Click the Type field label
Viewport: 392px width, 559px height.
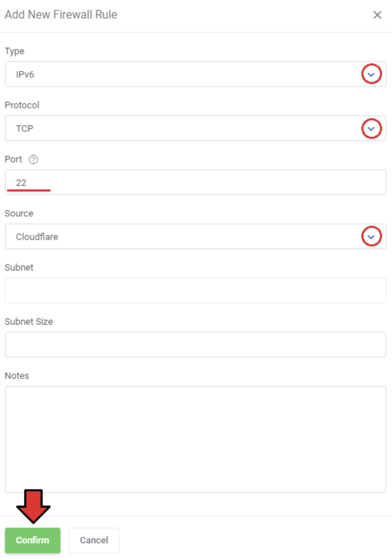tap(15, 51)
